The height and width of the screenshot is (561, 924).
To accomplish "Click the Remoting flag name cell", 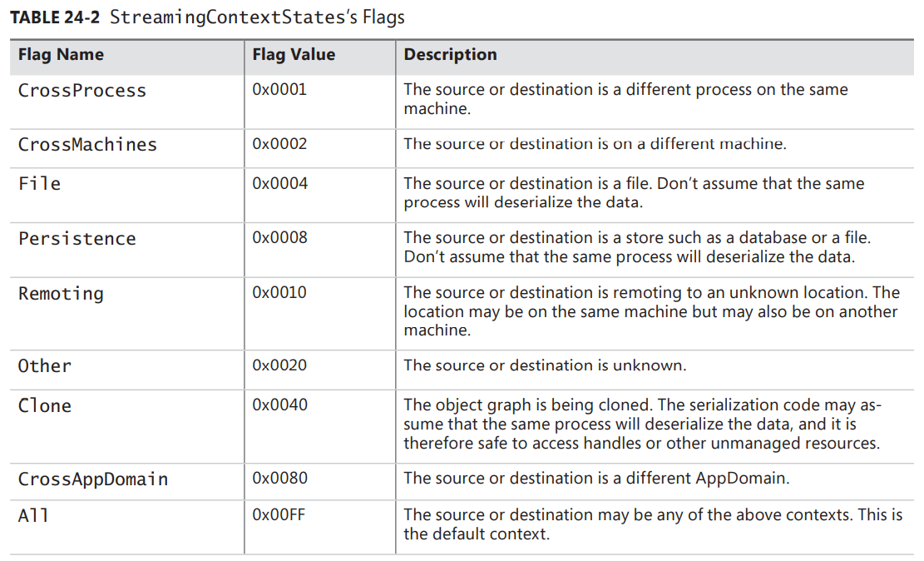I will pyautogui.click(x=61, y=294).
